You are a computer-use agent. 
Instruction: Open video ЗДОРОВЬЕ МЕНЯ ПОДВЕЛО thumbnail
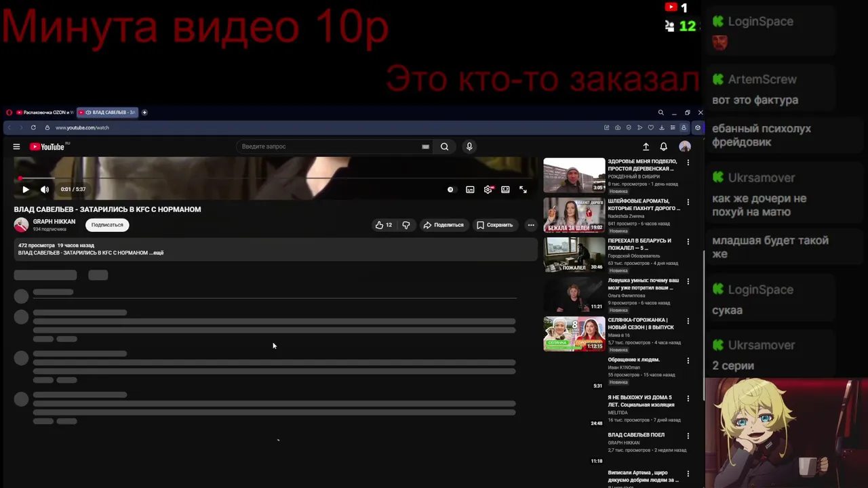tap(574, 176)
